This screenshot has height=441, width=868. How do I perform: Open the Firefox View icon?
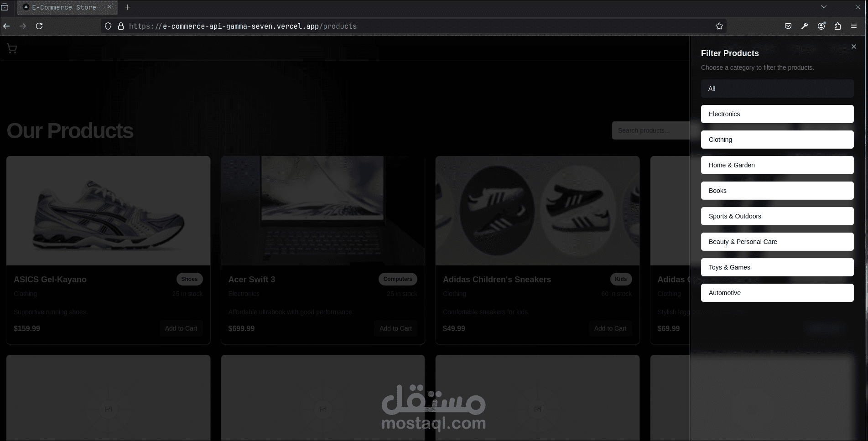[x=5, y=7]
